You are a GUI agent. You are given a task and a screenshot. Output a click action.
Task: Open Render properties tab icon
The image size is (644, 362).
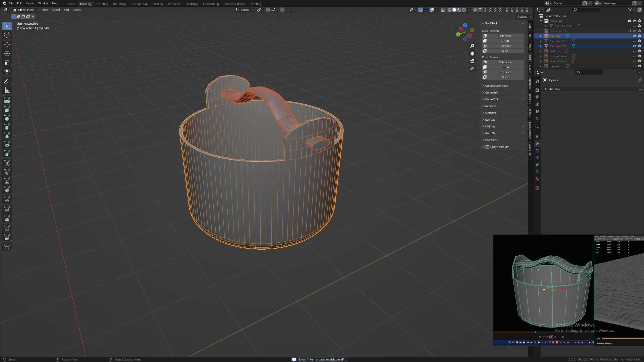[537, 90]
